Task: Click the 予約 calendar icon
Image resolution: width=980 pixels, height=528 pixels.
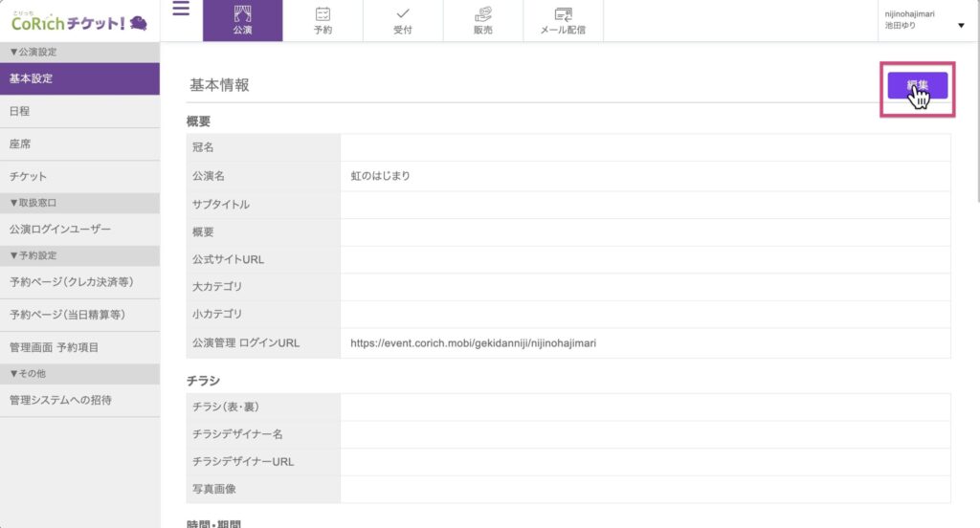Action: point(323,13)
